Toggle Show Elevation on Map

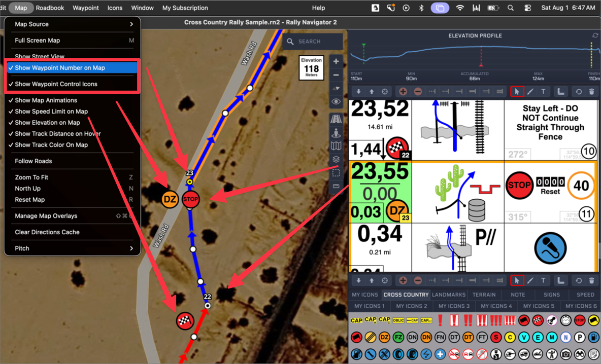pos(72,123)
